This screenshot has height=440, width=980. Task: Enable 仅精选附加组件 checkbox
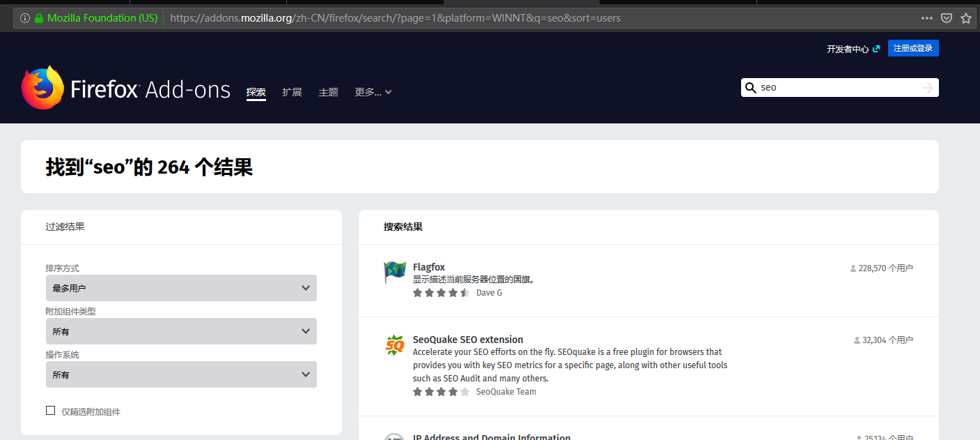pyautogui.click(x=50, y=411)
